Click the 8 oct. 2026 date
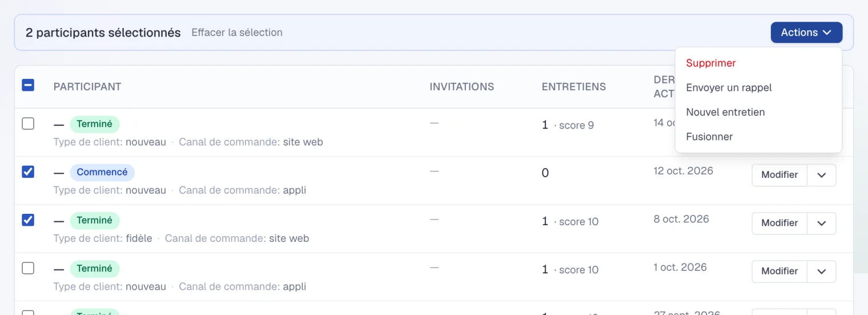 point(681,219)
